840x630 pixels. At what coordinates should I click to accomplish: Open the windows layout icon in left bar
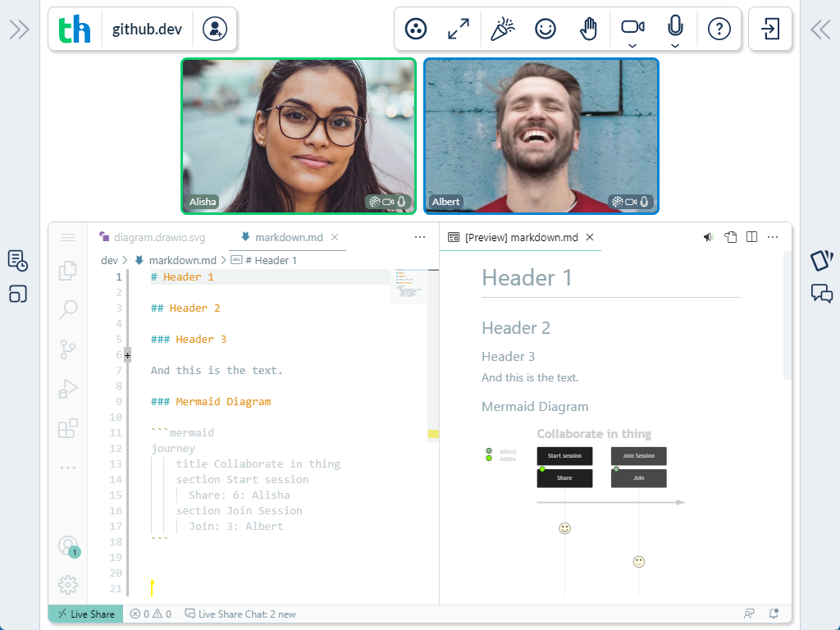click(x=18, y=294)
